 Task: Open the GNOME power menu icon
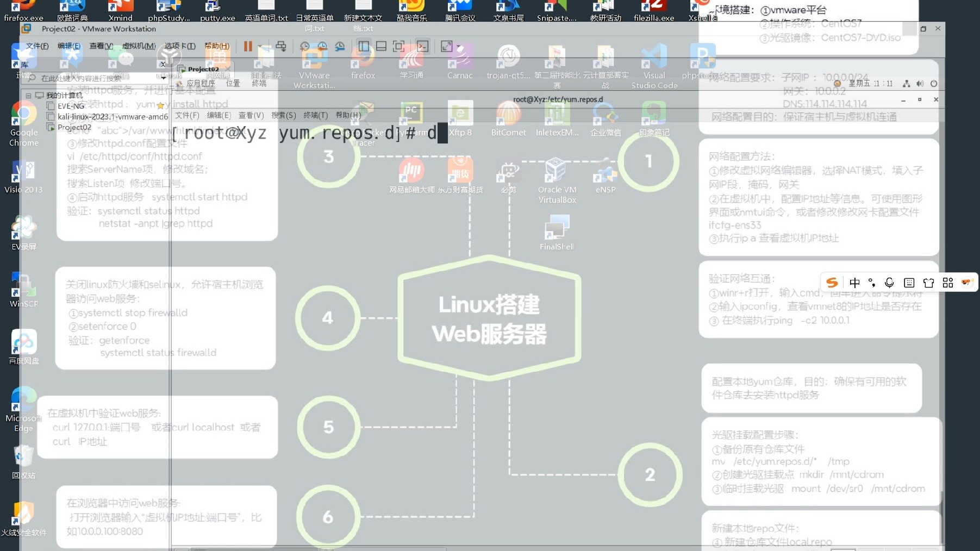point(934,84)
